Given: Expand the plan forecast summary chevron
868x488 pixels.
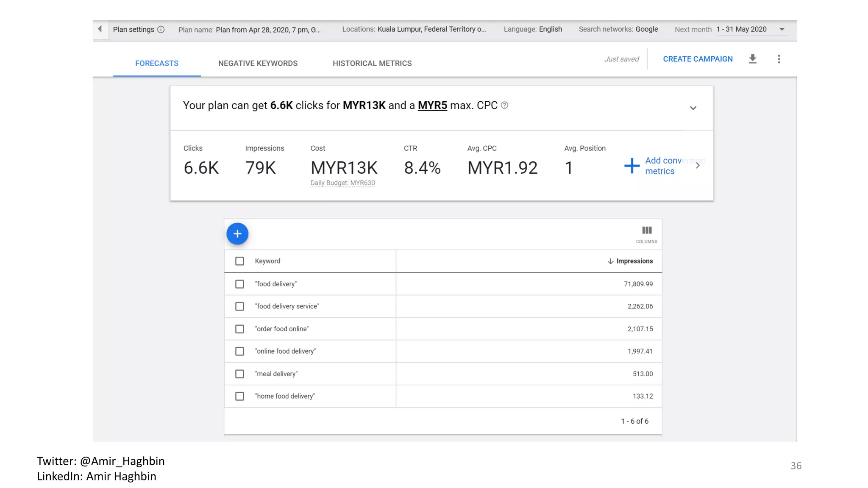Looking at the screenshot, I should [x=693, y=108].
